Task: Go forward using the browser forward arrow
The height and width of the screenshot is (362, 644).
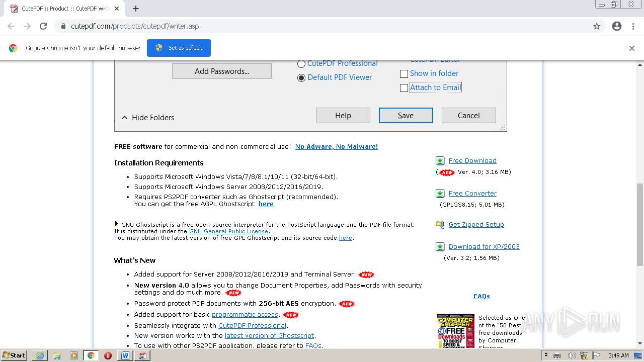Action: pos(27,26)
